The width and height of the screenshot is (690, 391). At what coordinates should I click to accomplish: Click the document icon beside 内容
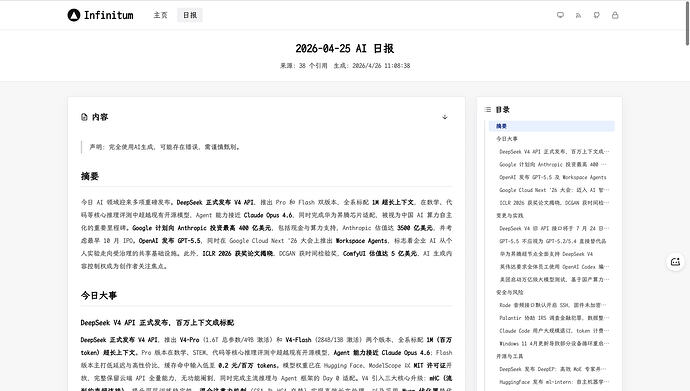point(84,117)
